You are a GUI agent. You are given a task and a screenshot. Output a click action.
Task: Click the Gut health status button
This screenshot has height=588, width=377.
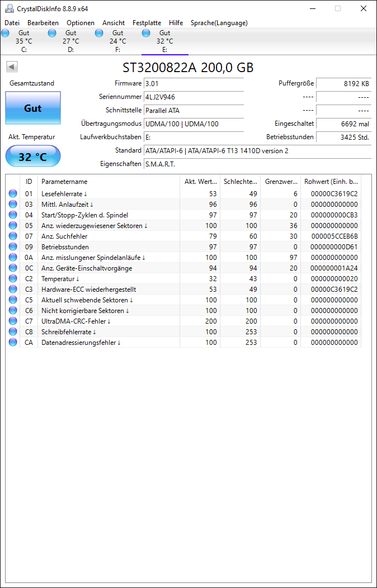tap(33, 108)
